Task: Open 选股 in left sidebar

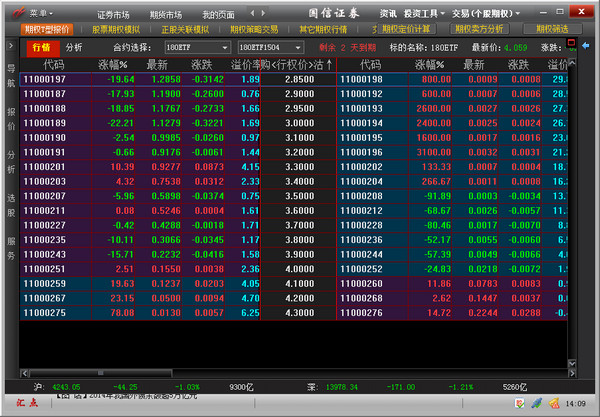Action: tap(11, 205)
